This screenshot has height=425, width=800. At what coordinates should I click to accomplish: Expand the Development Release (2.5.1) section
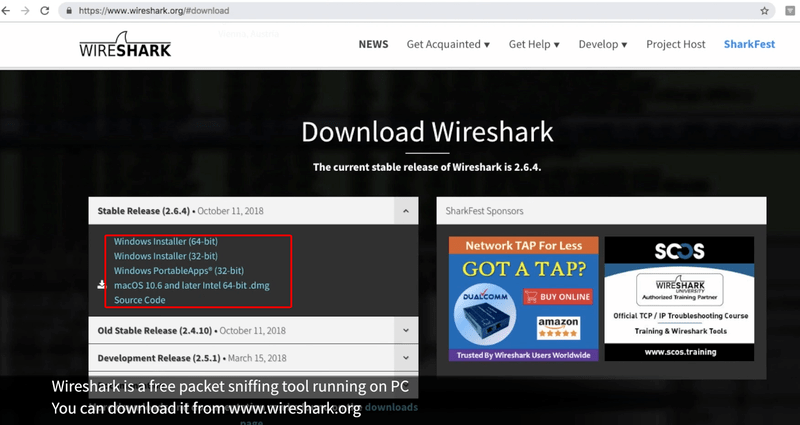(x=405, y=357)
